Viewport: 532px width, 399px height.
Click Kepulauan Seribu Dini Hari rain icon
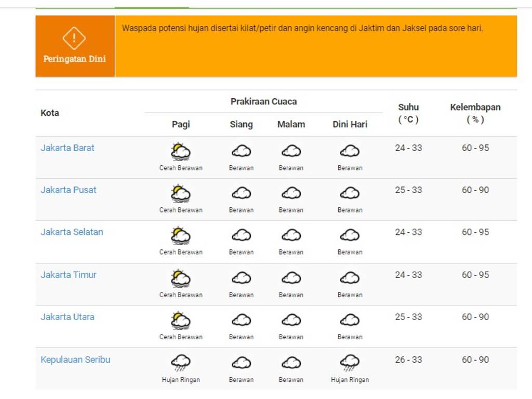pos(350,363)
